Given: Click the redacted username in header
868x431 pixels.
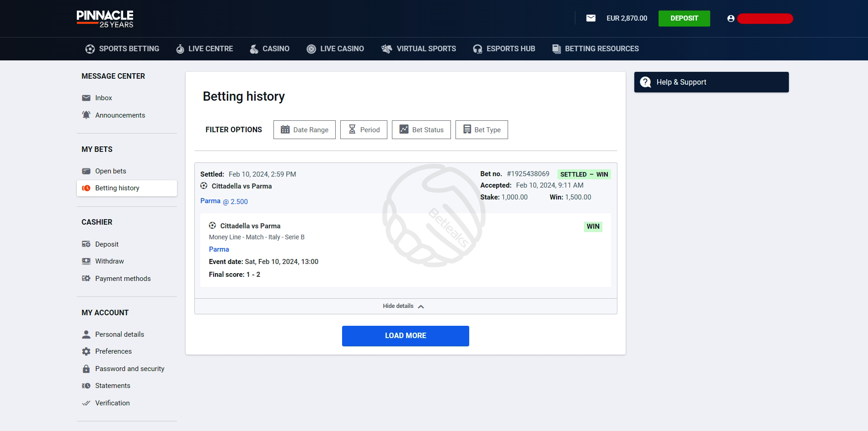Looking at the screenshot, I should point(765,19).
